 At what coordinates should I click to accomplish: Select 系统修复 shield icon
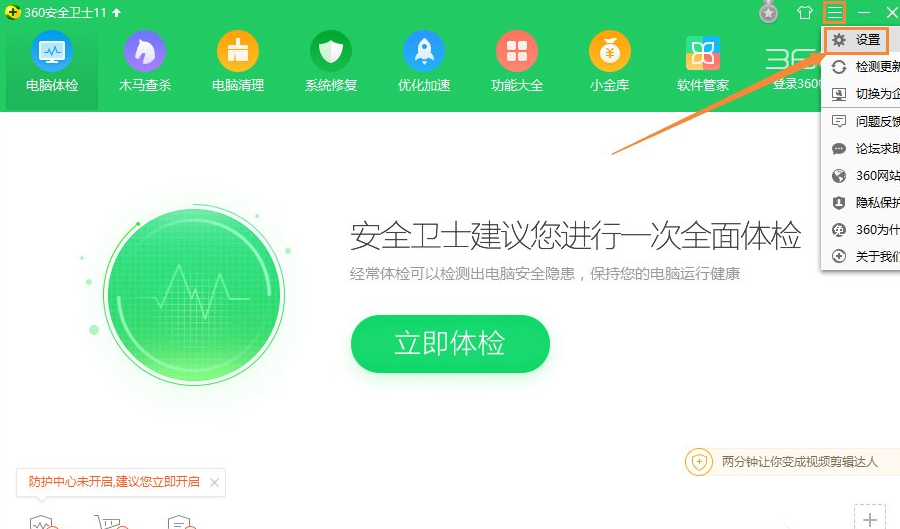click(x=331, y=52)
